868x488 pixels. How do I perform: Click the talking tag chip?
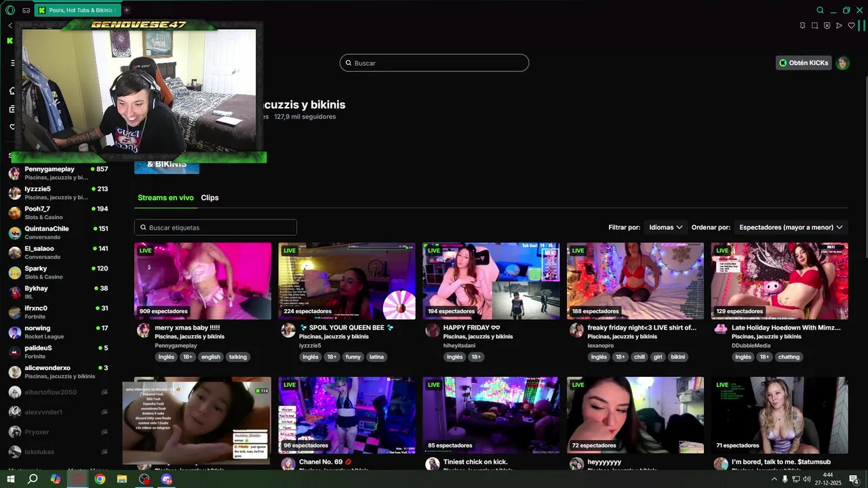[x=238, y=357]
